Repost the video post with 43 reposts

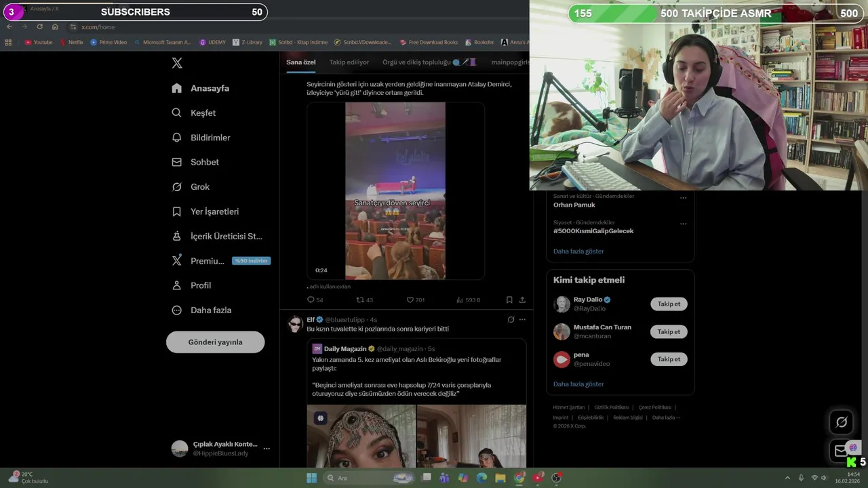[x=365, y=300]
